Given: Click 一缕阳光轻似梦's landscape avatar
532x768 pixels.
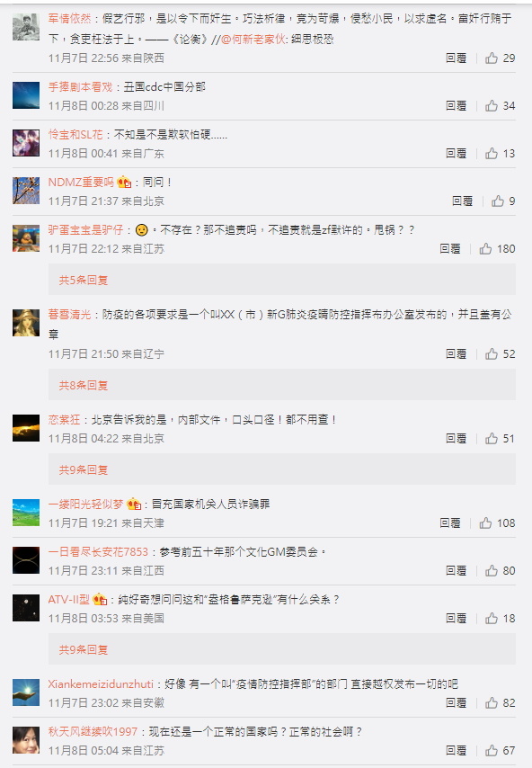Looking at the screenshot, I should 26,513.
